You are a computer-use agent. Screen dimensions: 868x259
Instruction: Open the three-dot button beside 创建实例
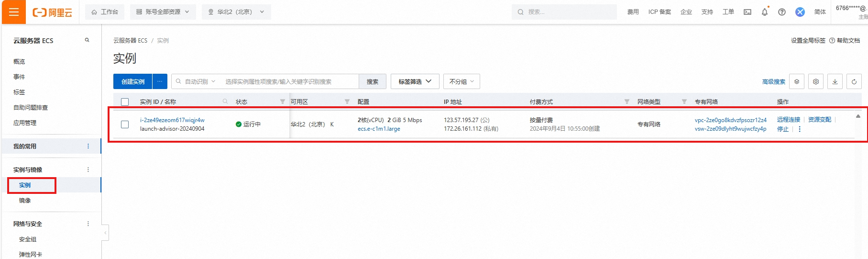tap(160, 81)
